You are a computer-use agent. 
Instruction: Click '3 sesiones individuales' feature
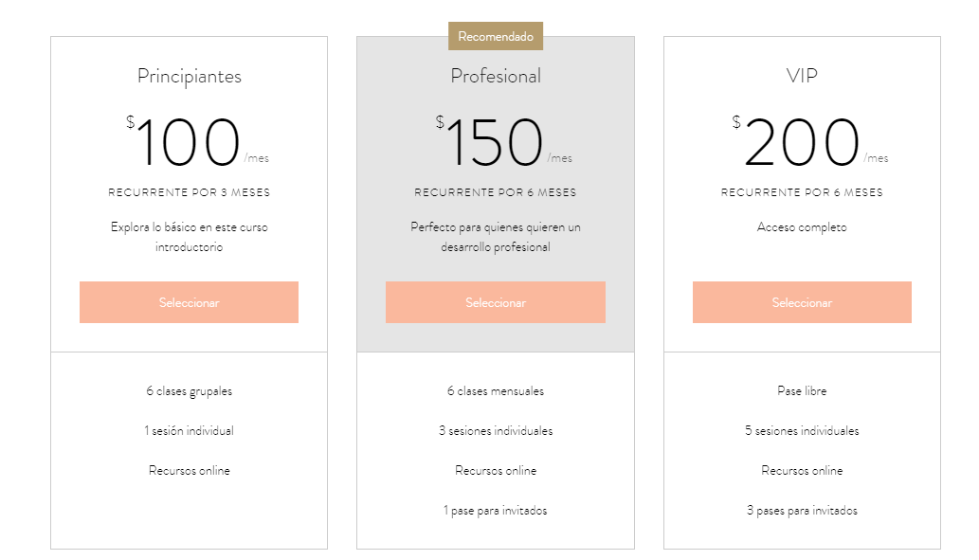tap(496, 431)
